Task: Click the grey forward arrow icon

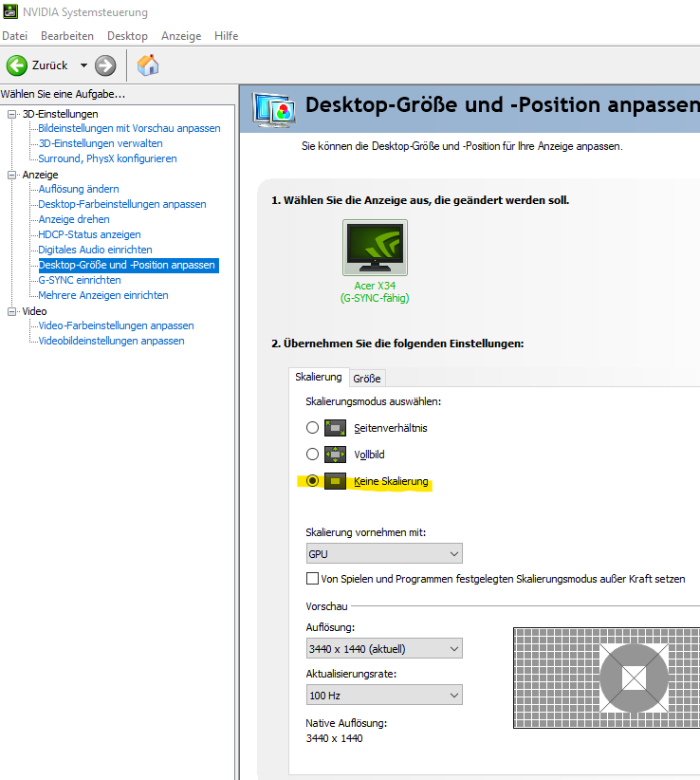Action: [105, 65]
